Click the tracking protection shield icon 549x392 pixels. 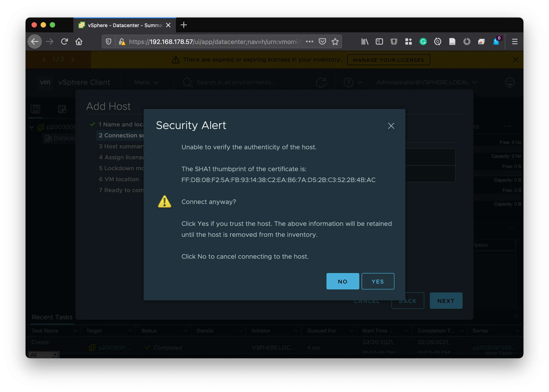(109, 42)
